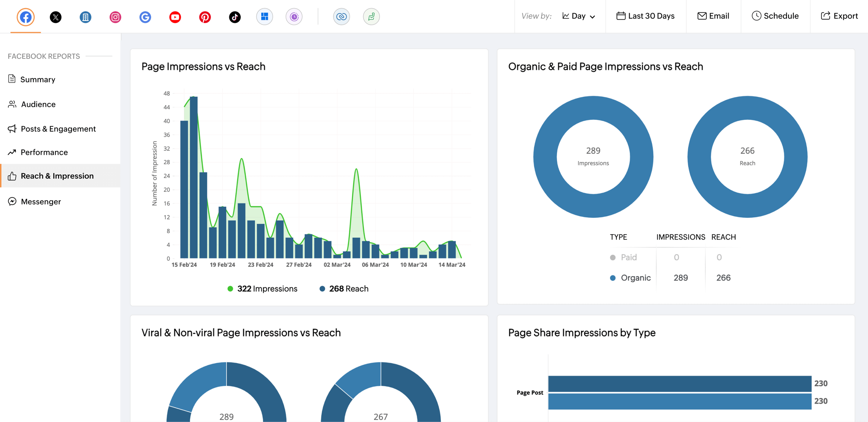Select the TikTok channel icon

(x=234, y=17)
